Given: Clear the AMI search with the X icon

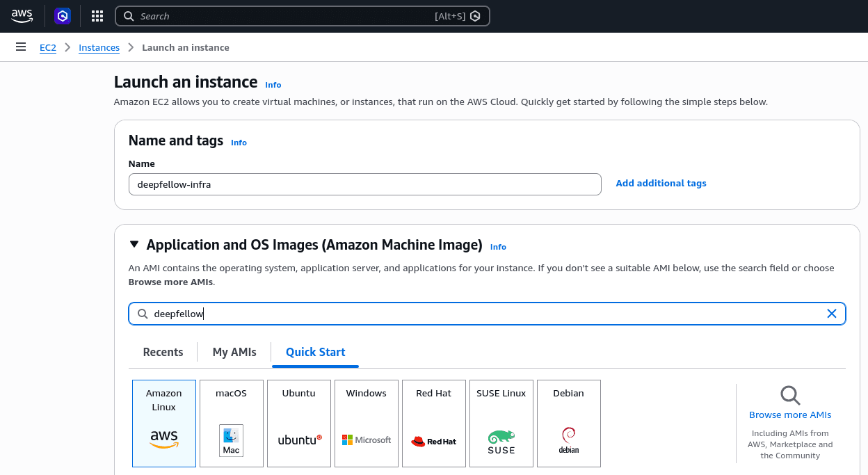Looking at the screenshot, I should tap(832, 314).
